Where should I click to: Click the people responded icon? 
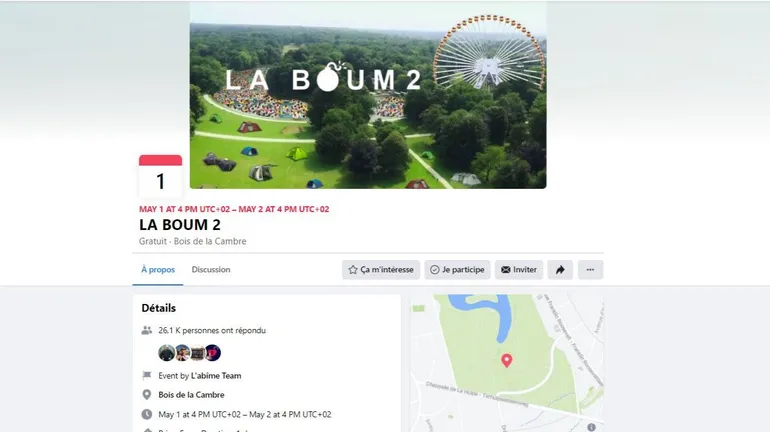146,330
